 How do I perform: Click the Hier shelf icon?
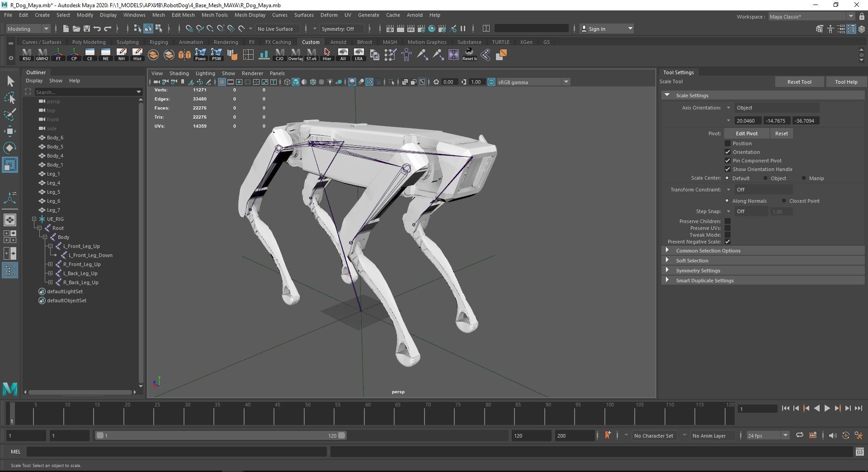pos(327,55)
